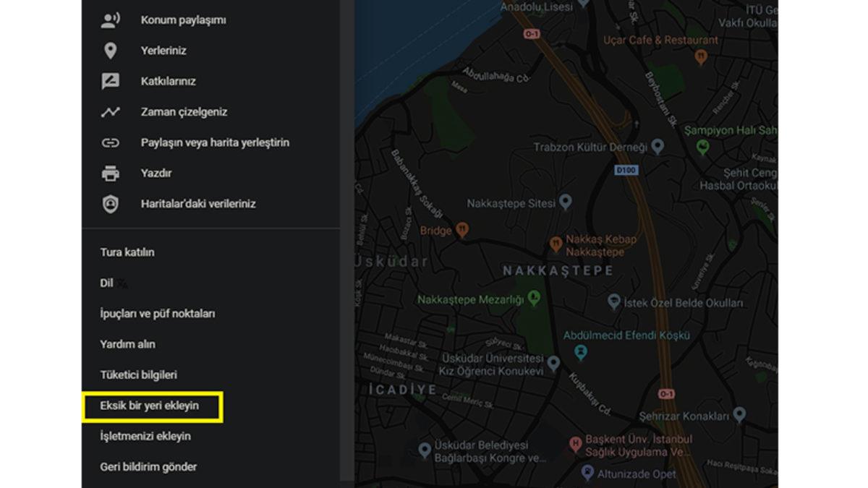This screenshot has height=488, width=868.
Task: Select the Haritalar'daki verileriniz shield icon
Action: (109, 203)
